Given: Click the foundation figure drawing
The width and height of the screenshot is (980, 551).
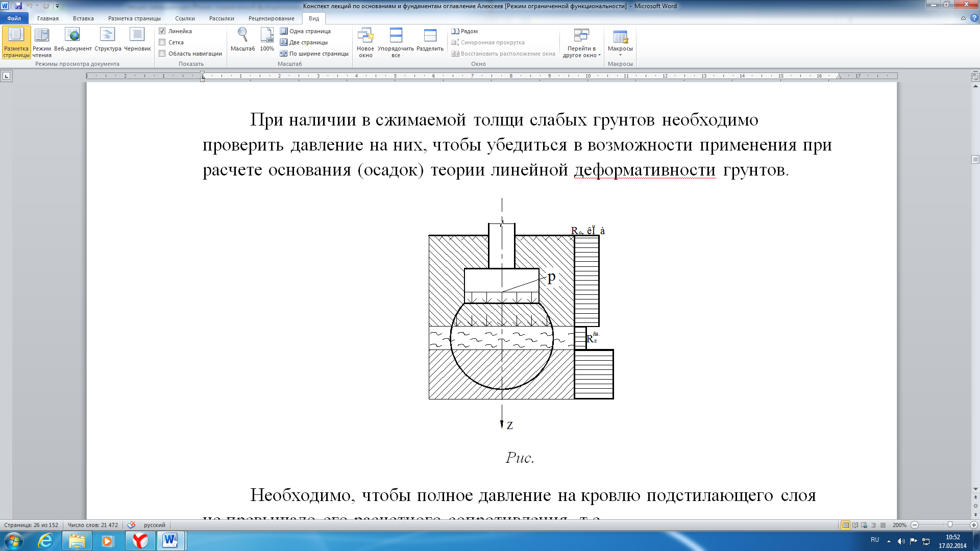Looking at the screenshot, I should click(x=521, y=314).
